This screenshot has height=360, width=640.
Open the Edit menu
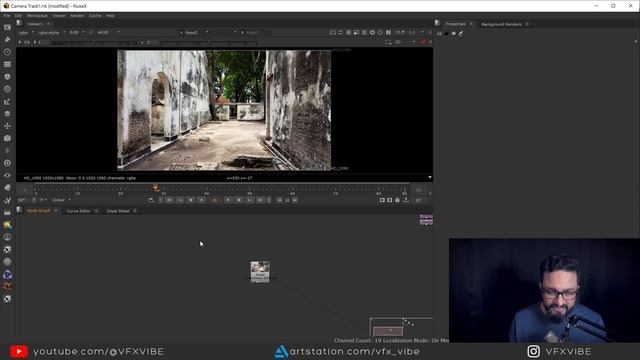pyautogui.click(x=18, y=16)
